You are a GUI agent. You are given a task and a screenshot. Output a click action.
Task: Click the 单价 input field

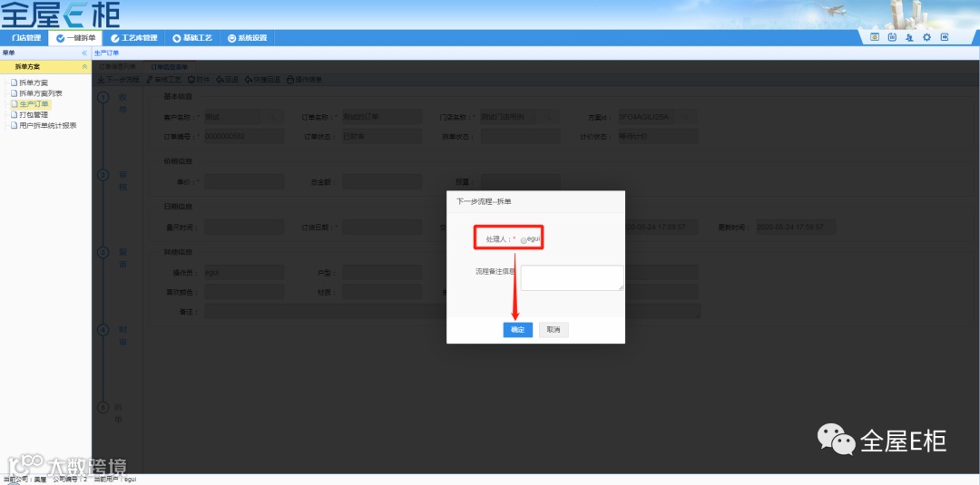pos(244,181)
